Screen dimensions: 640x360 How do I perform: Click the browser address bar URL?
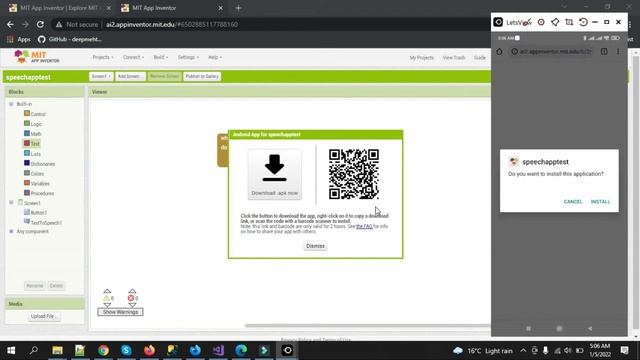tap(172, 24)
